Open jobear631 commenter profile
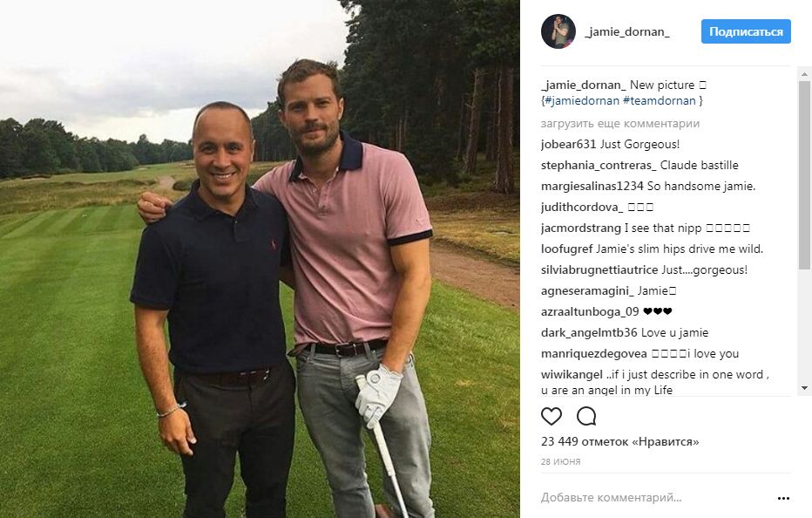Image resolution: width=812 pixels, height=518 pixels. (569, 144)
